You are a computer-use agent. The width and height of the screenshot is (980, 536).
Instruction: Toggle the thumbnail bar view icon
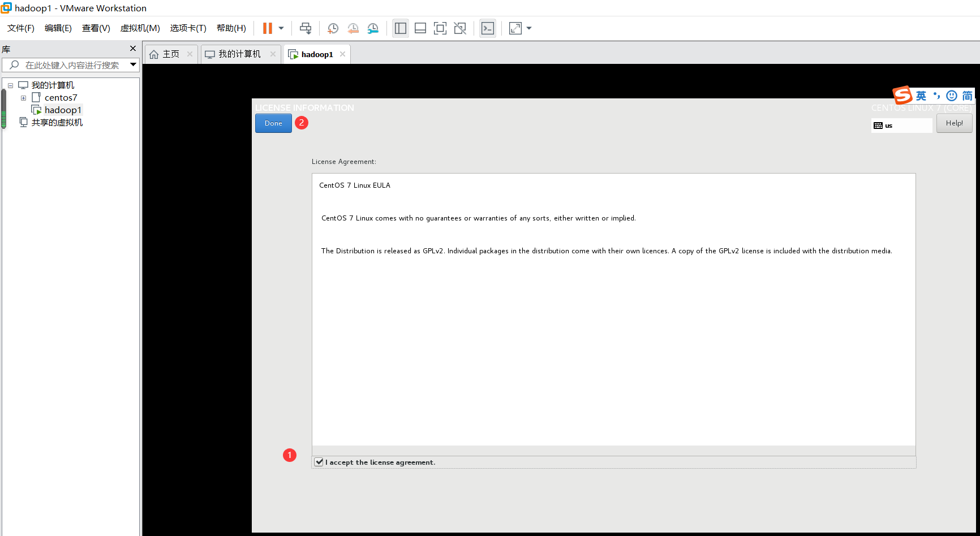pyautogui.click(x=420, y=28)
